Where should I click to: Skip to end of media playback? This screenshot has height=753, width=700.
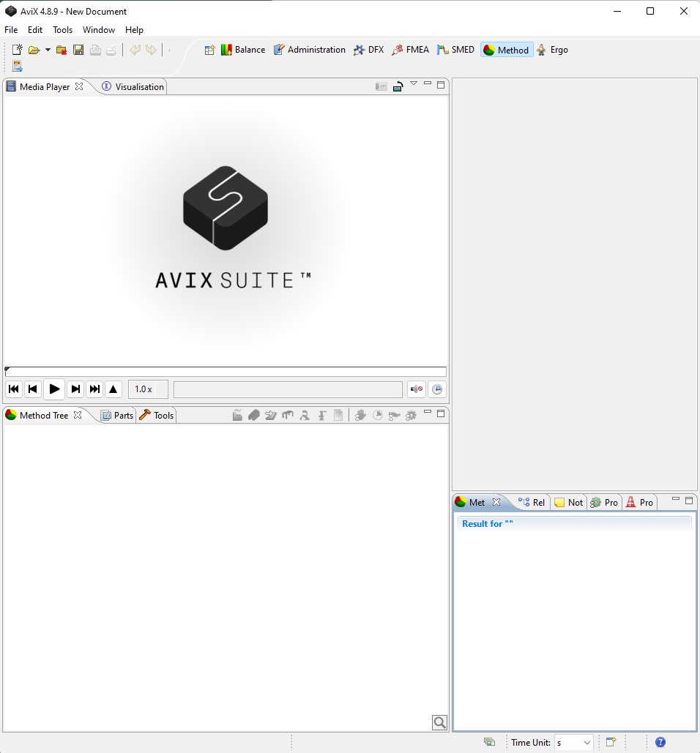click(94, 389)
